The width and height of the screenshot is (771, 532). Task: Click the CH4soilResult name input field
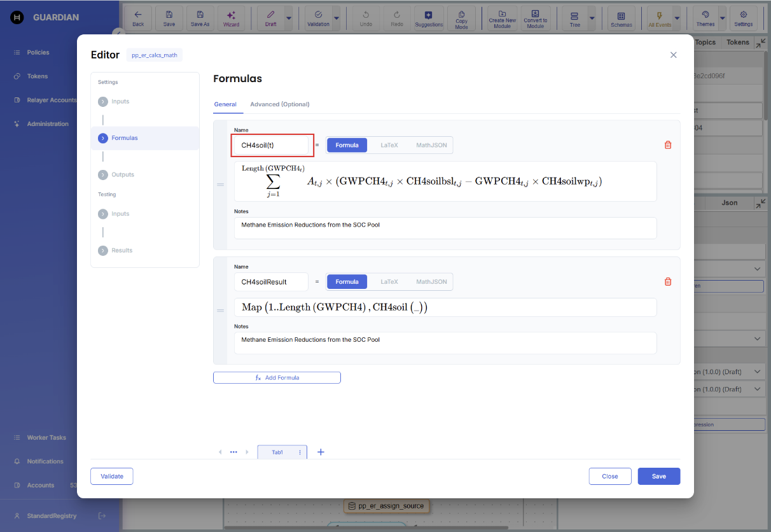271,282
